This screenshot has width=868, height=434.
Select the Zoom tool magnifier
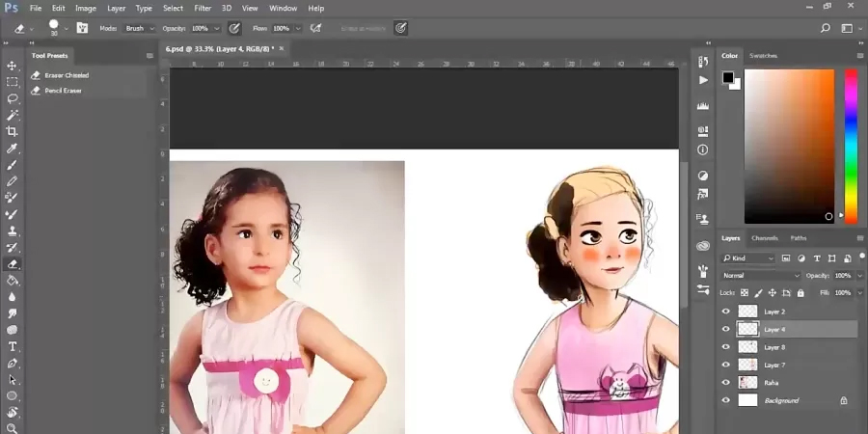click(13, 427)
